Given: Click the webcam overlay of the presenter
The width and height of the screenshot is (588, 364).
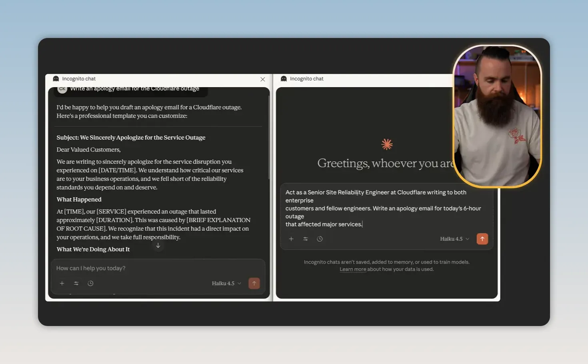Looking at the screenshot, I should [x=497, y=116].
